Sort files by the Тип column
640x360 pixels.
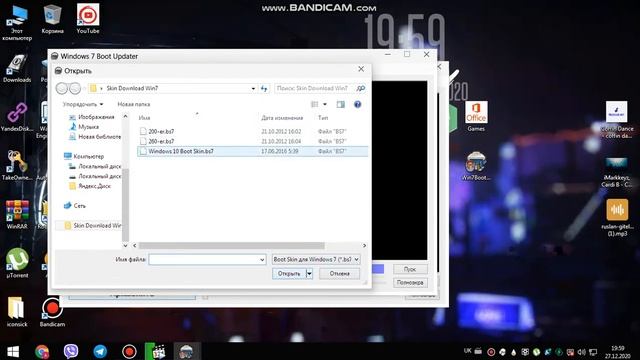pos(323,118)
